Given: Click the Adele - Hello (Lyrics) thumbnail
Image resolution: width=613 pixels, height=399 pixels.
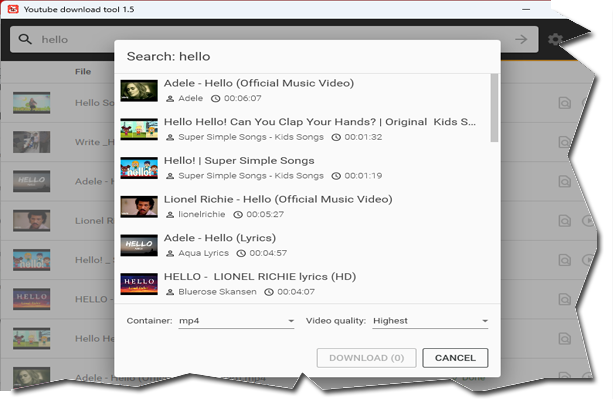Looking at the screenshot, I should point(139,245).
